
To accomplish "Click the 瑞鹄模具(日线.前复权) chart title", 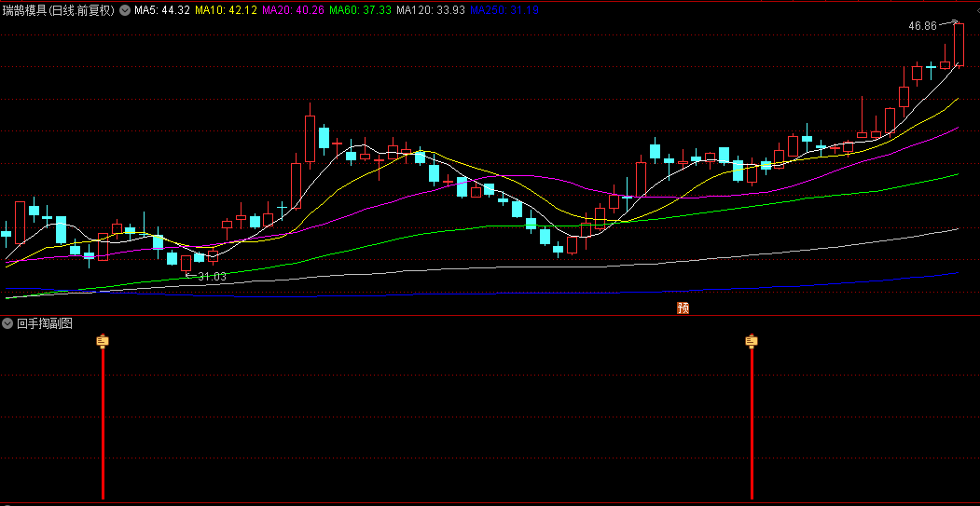I will (58, 10).
